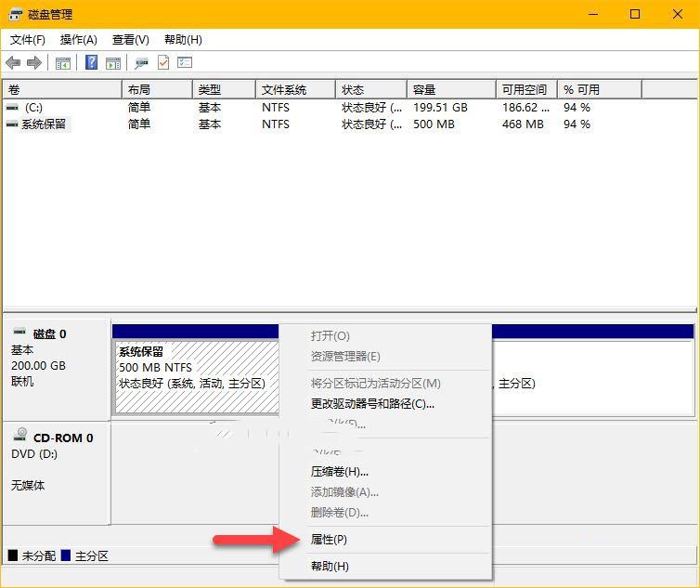
Task: Click the checkmark properties icon in the toolbar
Action: click(x=163, y=63)
